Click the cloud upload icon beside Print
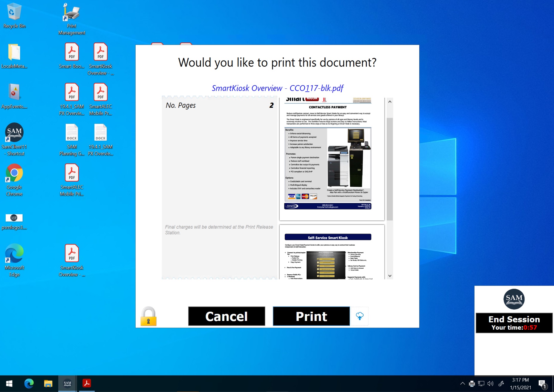 click(x=359, y=316)
